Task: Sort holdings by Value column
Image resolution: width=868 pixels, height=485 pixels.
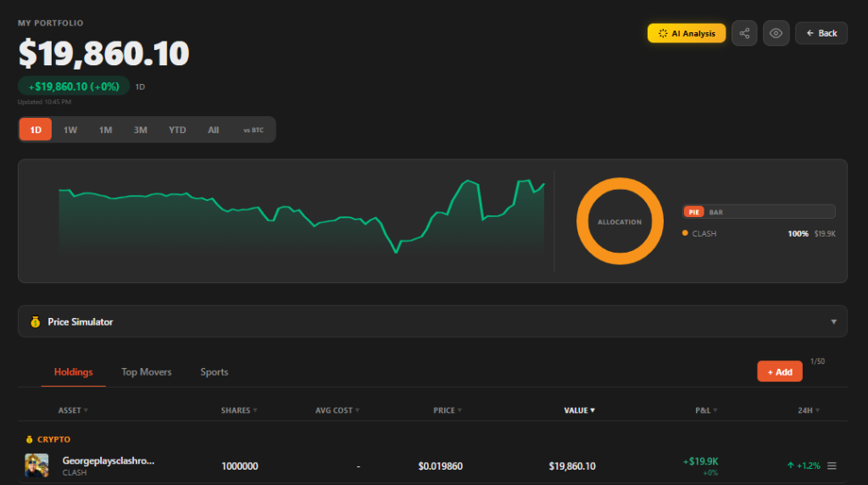Action: (580, 410)
